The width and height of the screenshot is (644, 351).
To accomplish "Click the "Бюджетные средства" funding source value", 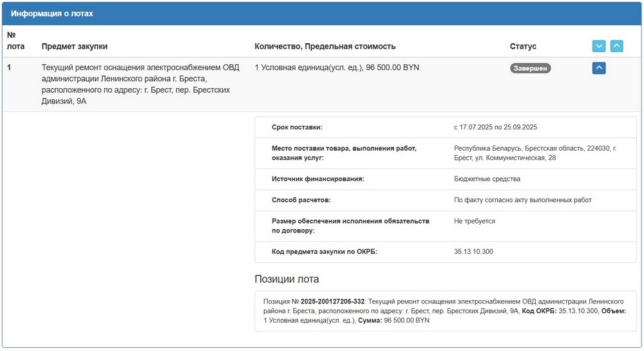I will [487, 179].
